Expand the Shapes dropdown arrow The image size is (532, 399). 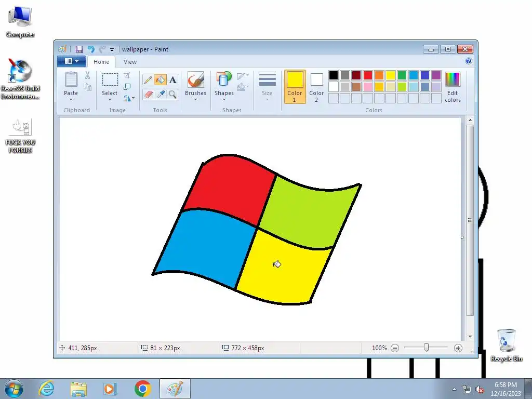(224, 99)
